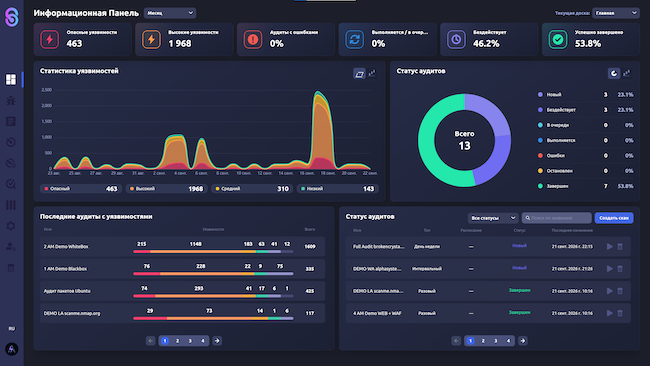Toggle the Высокий series legend
This screenshot has width=650, height=366.
pyautogui.click(x=167, y=189)
